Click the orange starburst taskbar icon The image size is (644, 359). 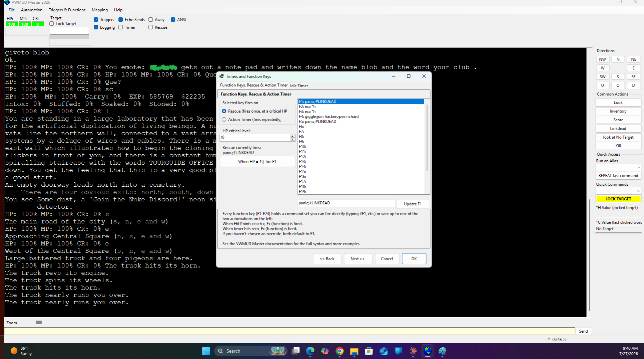coord(413,351)
